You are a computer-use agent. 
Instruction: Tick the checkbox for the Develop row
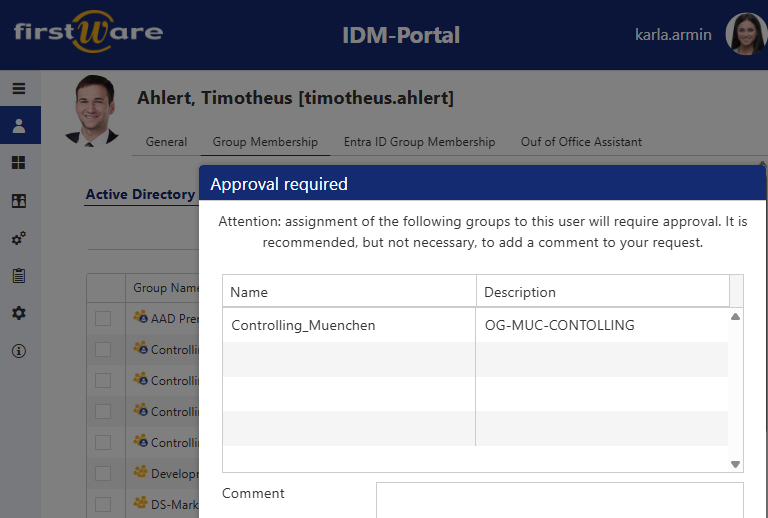103,473
